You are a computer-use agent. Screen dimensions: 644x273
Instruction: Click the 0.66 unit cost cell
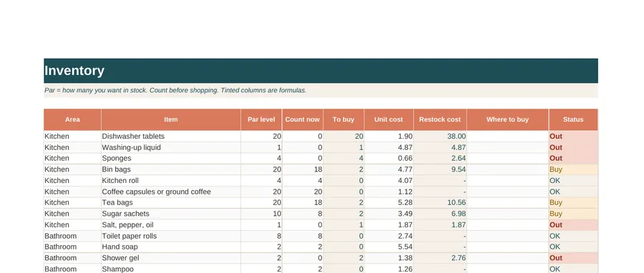(389, 158)
